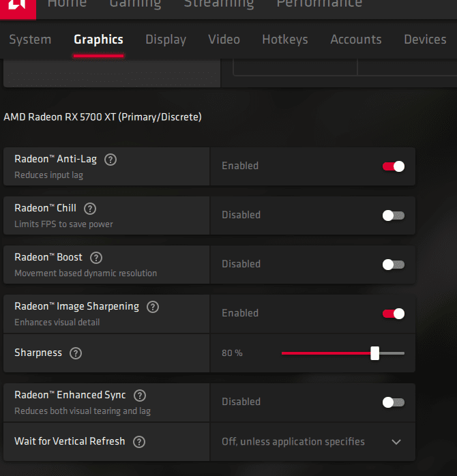Open help for Radeon Enhanced Sync
457x476 pixels.
(140, 396)
